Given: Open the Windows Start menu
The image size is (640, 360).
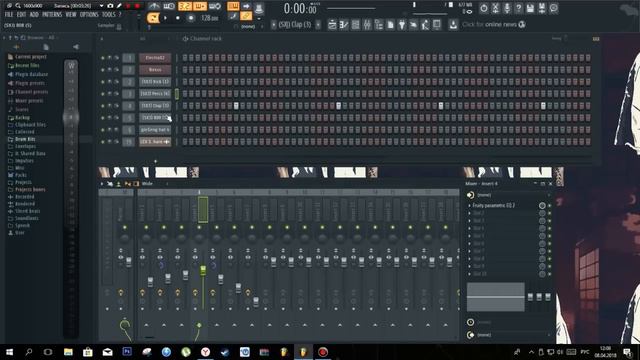Looking at the screenshot, I should pos(9,352).
